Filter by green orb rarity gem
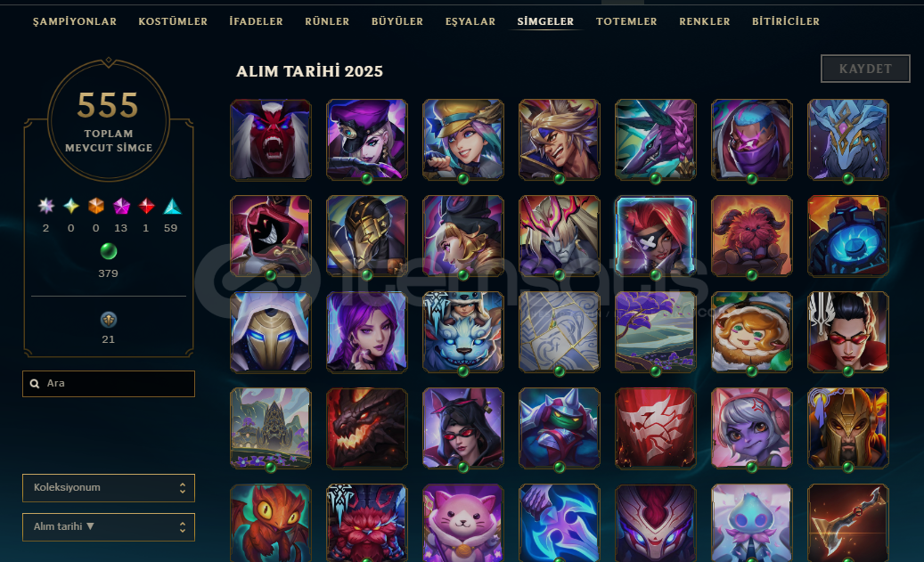Image resolution: width=924 pixels, height=562 pixels. pos(109,251)
